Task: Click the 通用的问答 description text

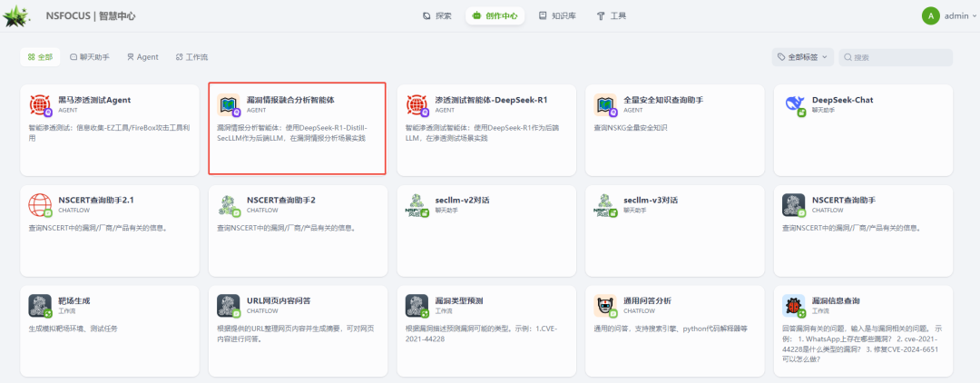Action: click(x=671, y=328)
